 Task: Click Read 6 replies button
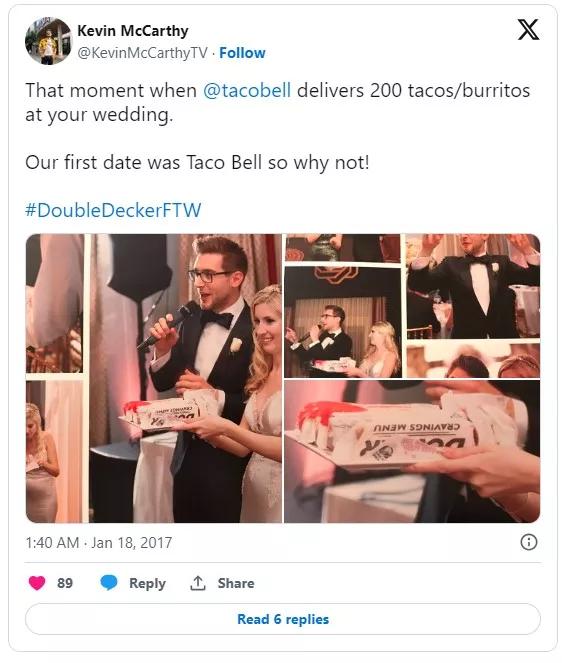(283, 619)
